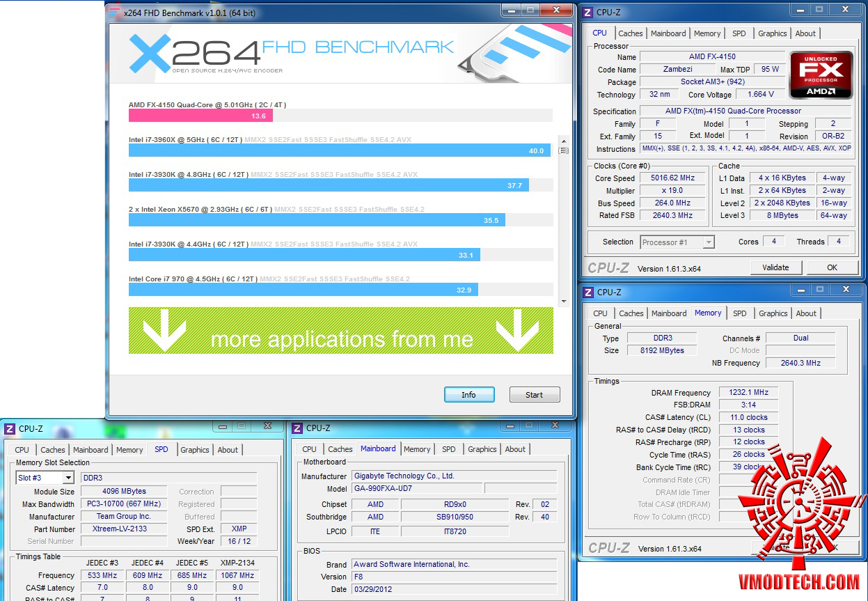Click OK button in CPU window
This screenshot has height=601, width=868.
coord(832,267)
